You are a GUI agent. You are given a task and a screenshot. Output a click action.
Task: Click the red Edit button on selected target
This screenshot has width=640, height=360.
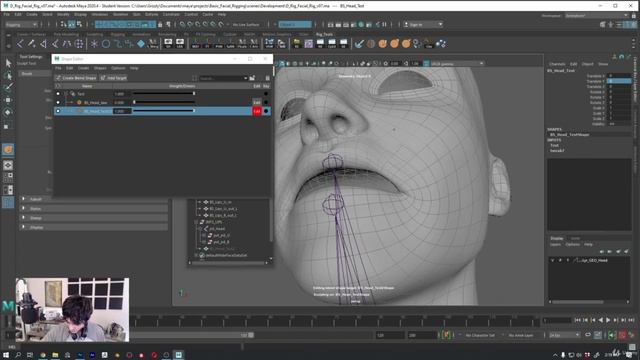257,111
